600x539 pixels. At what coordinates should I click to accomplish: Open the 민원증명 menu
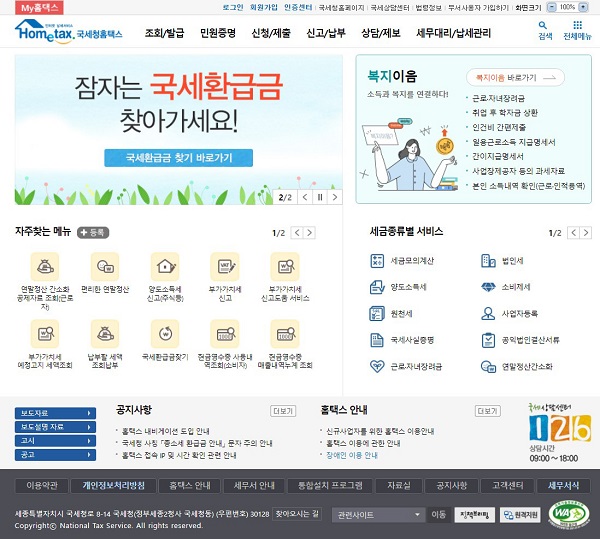pos(218,33)
